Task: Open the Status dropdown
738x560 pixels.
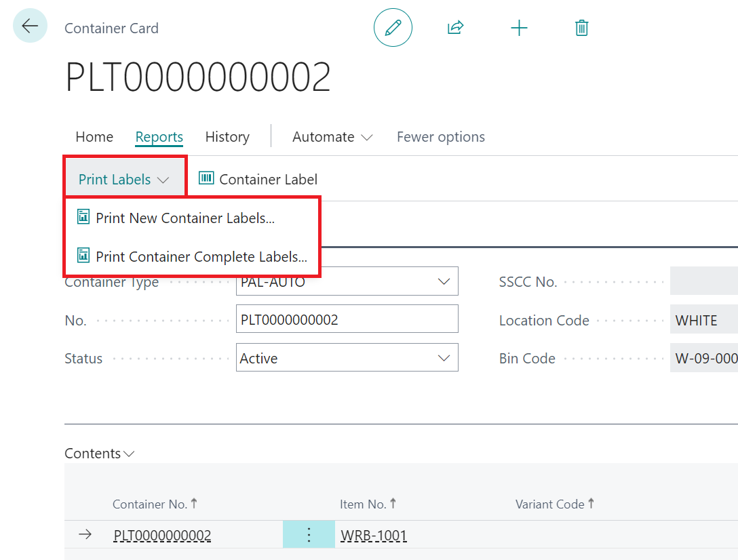Action: pyautogui.click(x=444, y=357)
